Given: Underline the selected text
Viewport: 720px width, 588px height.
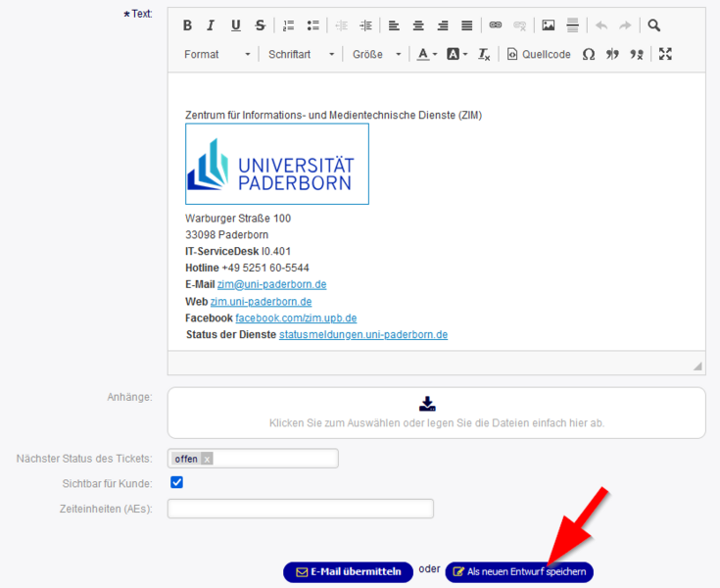Looking at the screenshot, I should point(235,25).
